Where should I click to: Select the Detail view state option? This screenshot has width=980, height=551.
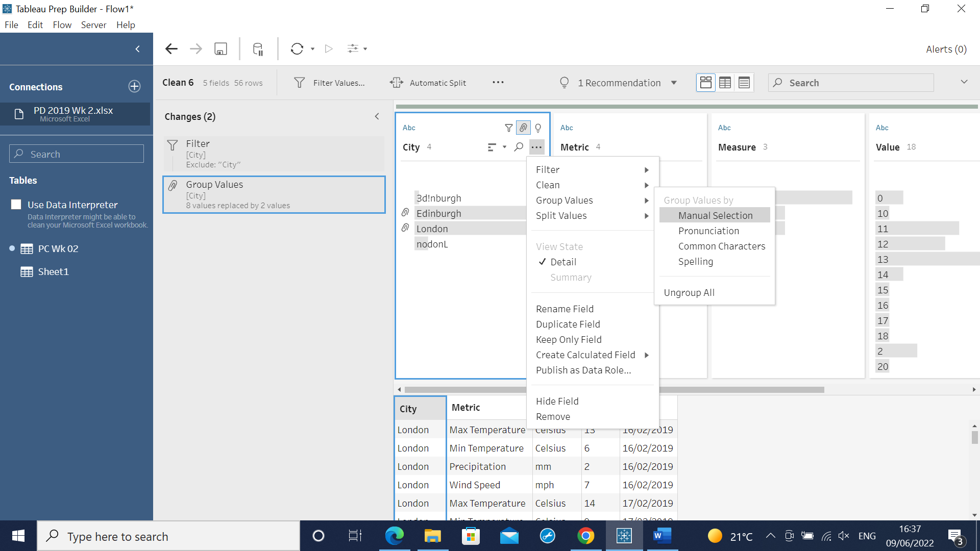(563, 262)
